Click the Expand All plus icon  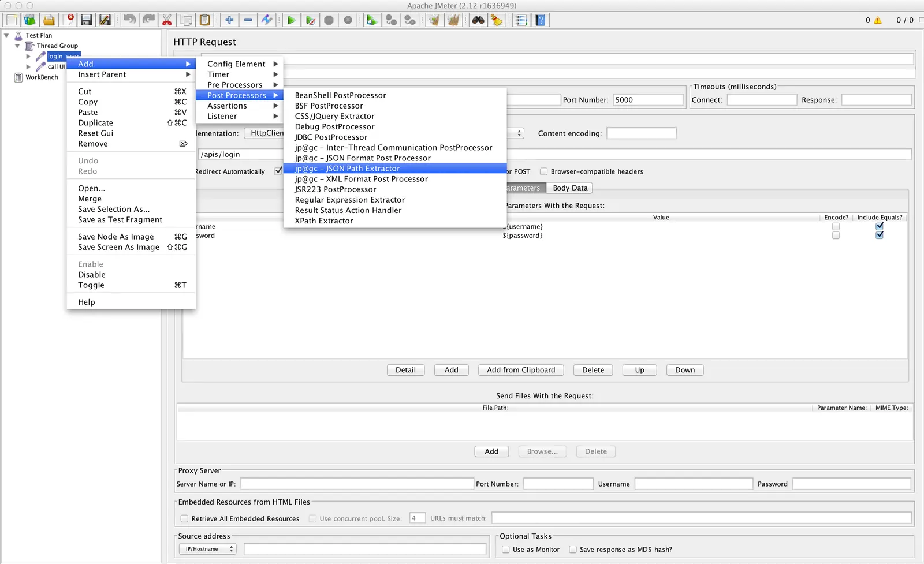click(229, 20)
